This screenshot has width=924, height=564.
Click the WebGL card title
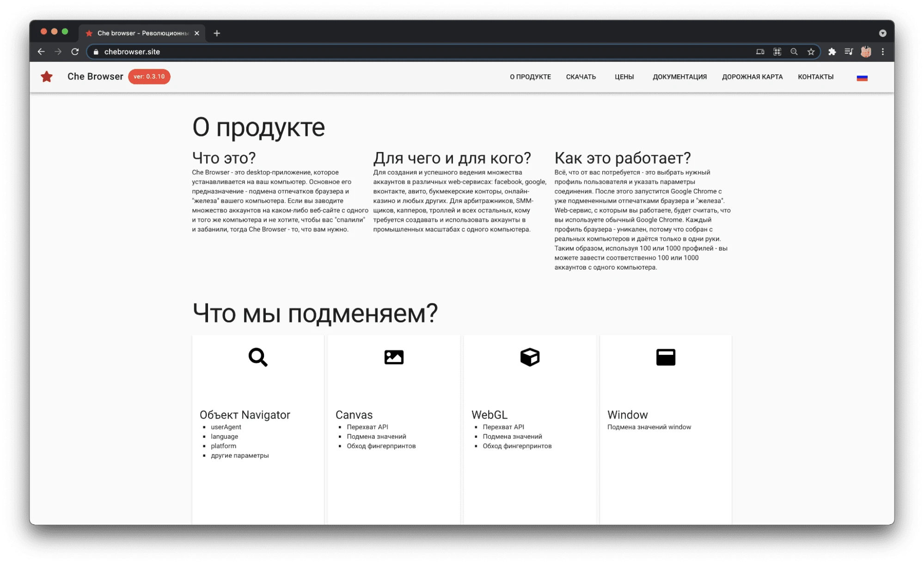tap(490, 415)
